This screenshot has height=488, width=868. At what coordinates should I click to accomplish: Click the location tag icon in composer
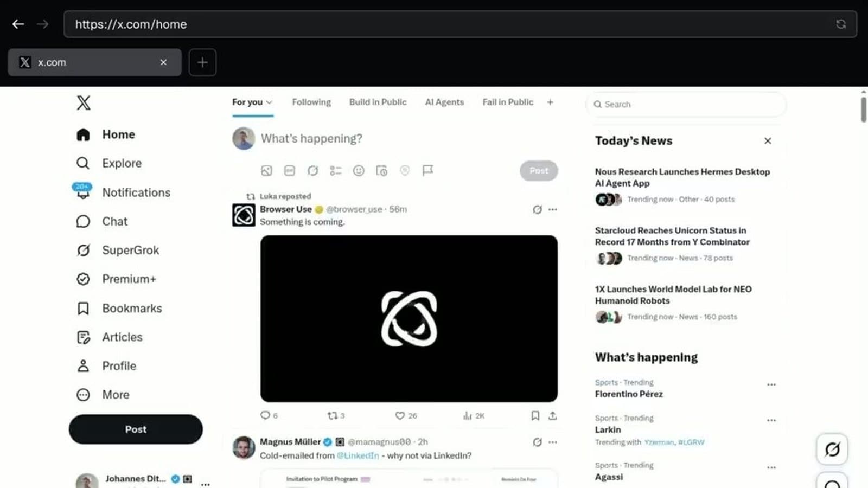405,170
